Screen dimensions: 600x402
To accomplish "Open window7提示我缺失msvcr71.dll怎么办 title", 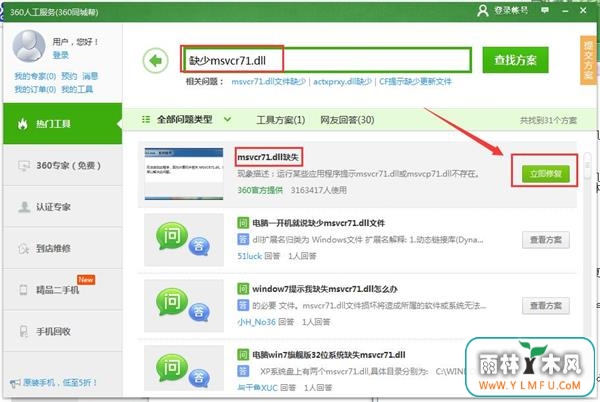I will pyautogui.click(x=325, y=289).
